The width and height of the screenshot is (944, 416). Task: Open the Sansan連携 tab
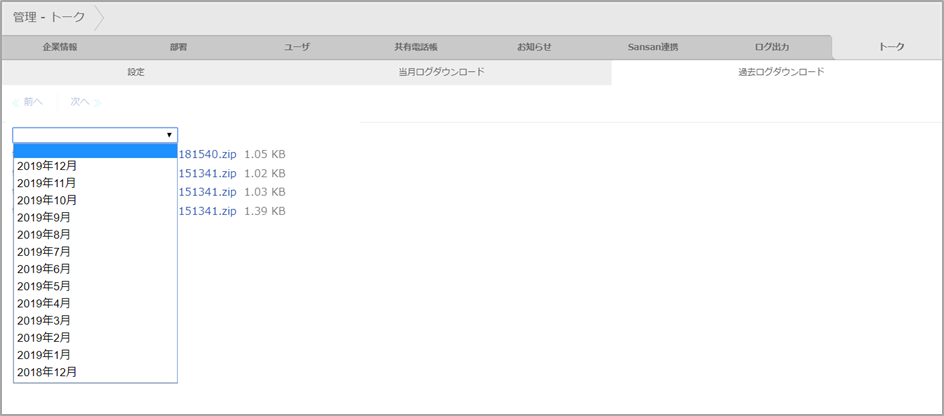(653, 47)
